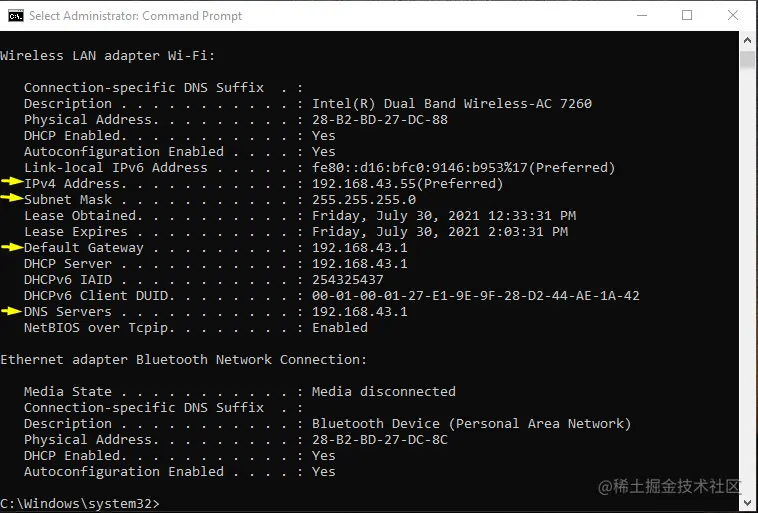
Task: Click the DHCPv6 Client DUID value
Action: [476, 295]
